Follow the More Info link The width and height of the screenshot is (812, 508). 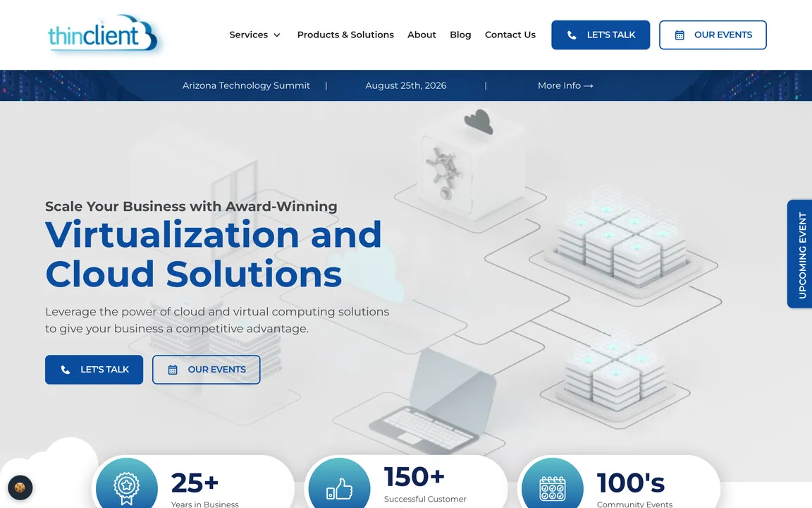[x=565, y=85]
